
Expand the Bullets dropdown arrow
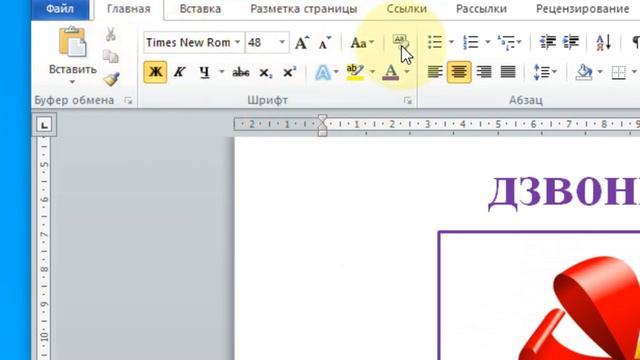(451, 42)
